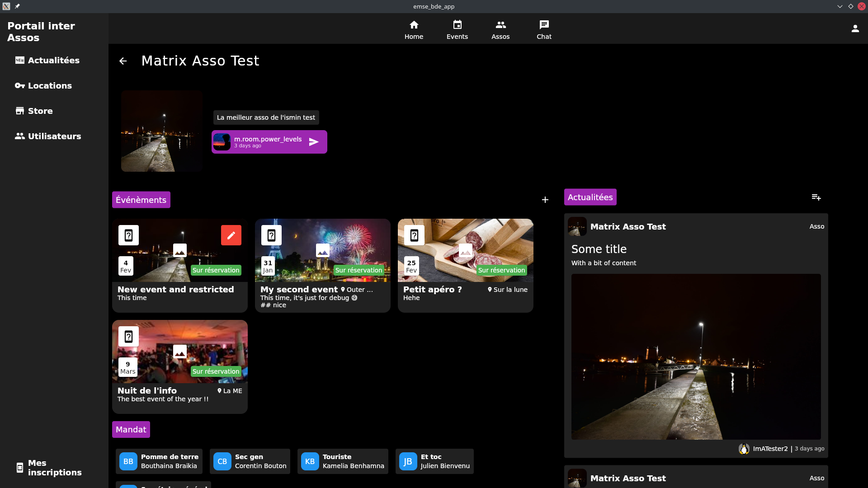The image size is (868, 488).
Task: Expand the window options chevron in title bar
Action: 840,6
